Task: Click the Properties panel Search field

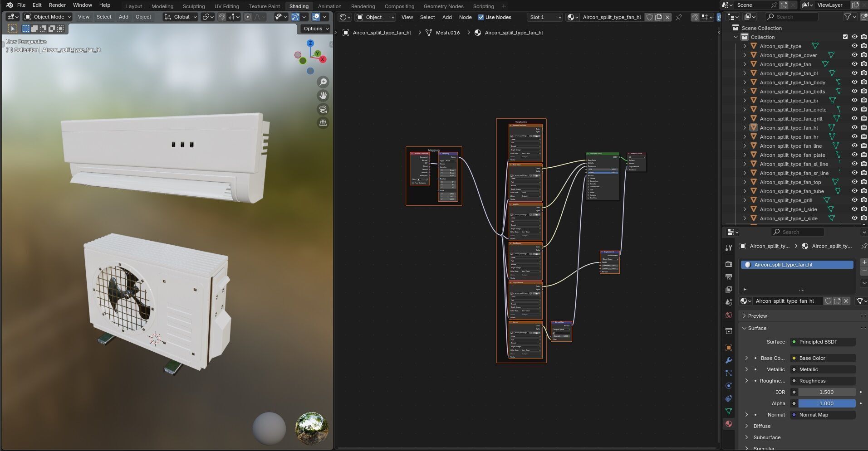Action: click(797, 232)
